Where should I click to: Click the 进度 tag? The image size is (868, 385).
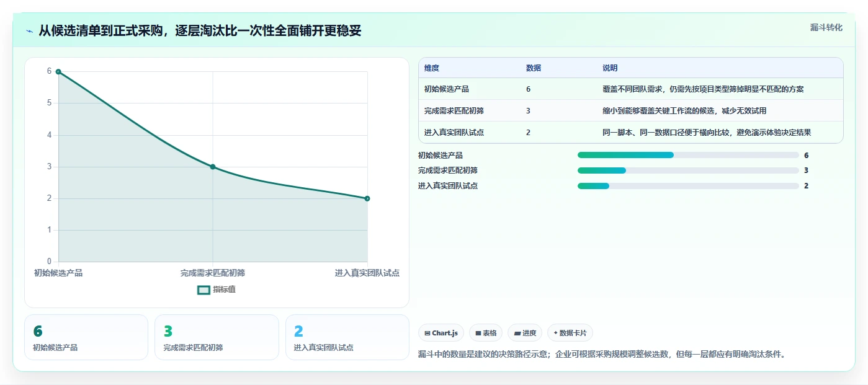point(525,333)
